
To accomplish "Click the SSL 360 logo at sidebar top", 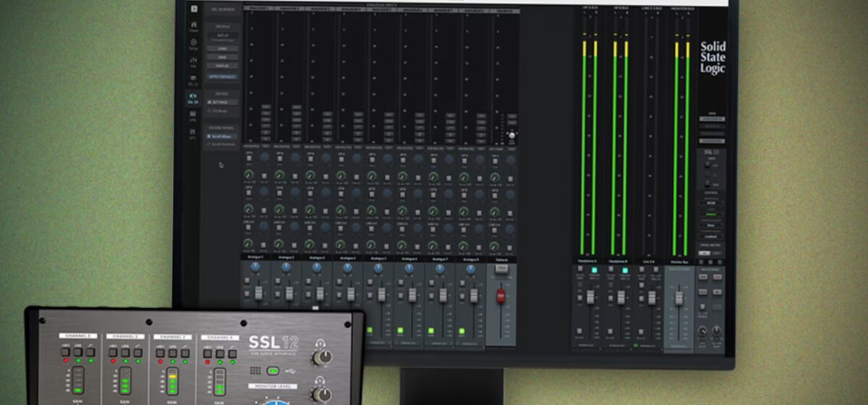I will point(194,8).
